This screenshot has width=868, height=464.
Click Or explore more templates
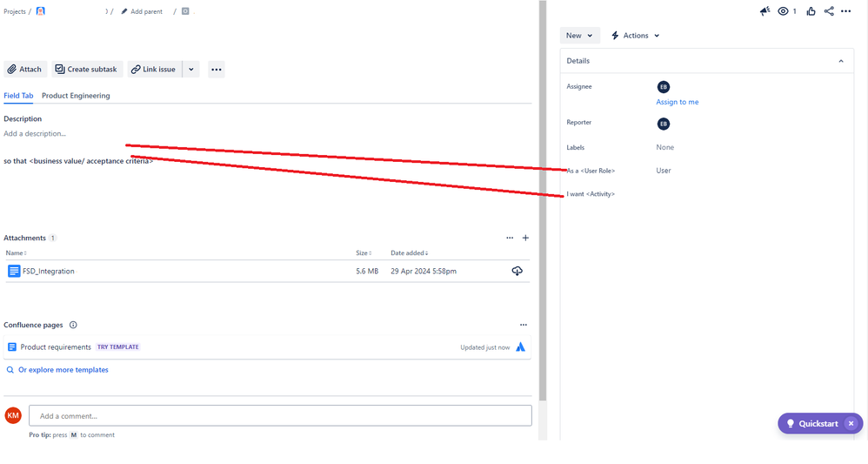point(63,370)
